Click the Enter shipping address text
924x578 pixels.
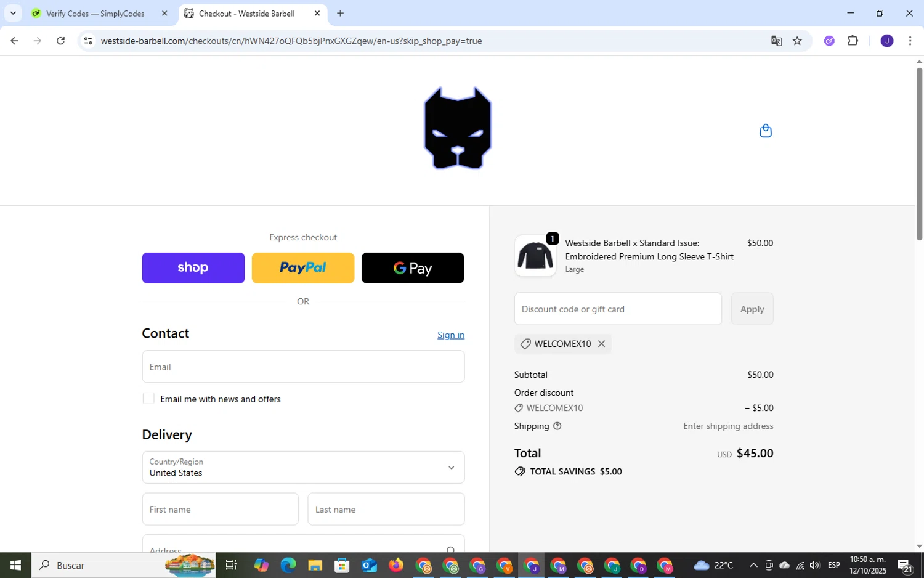tap(728, 426)
